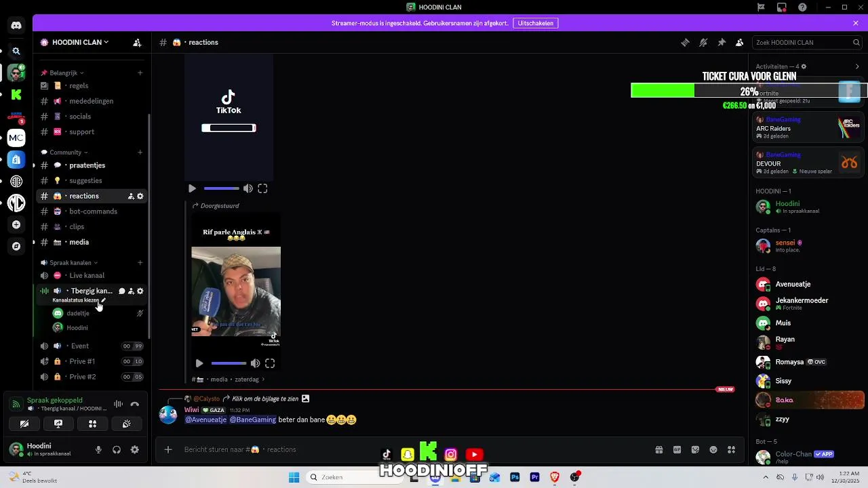Collapse the Community category
This screenshot has height=488, width=868.
(x=64, y=152)
